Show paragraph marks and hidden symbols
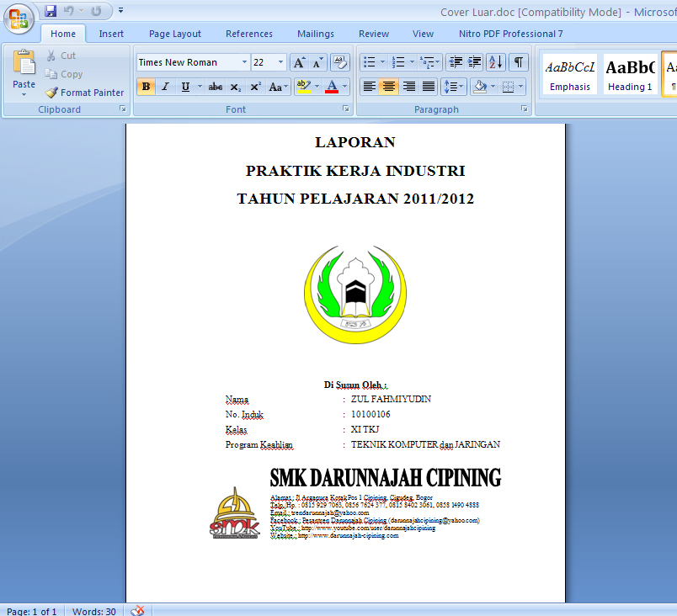Viewport: 677px width, 616px height. tap(519, 62)
